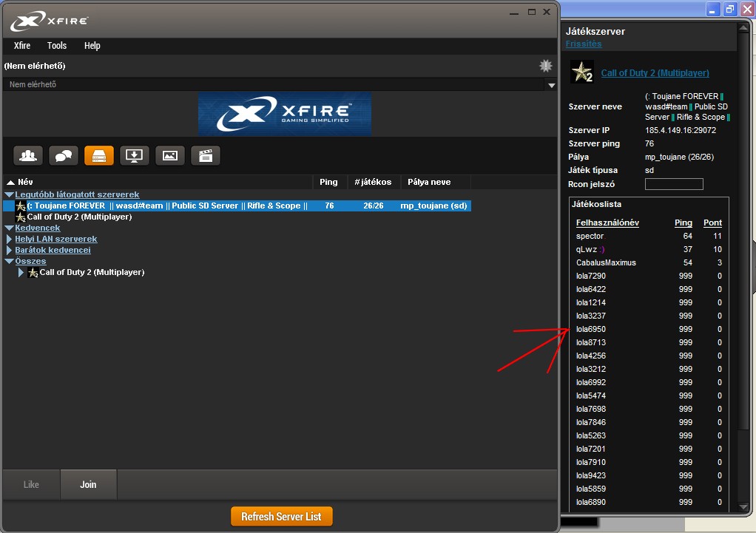Open the Videos clapperboard icon
Screen dimensions: 756x533
pos(206,156)
